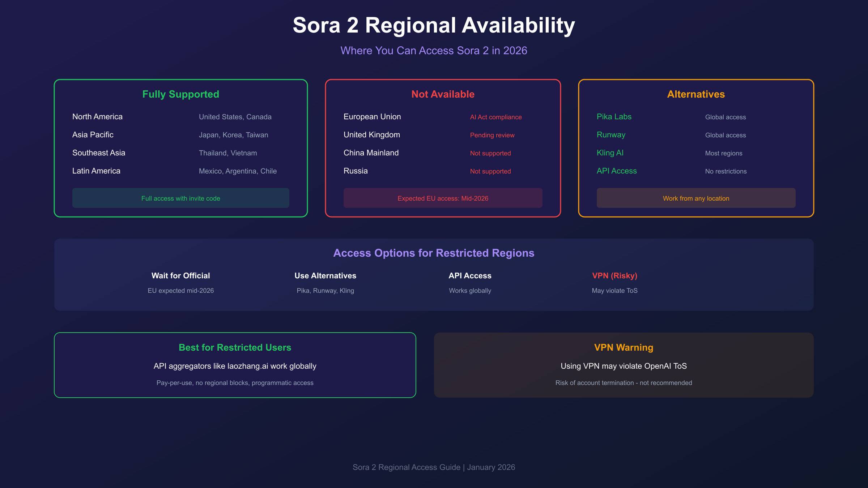
Task: Click the "Not Available" card heading
Action: click(x=443, y=94)
